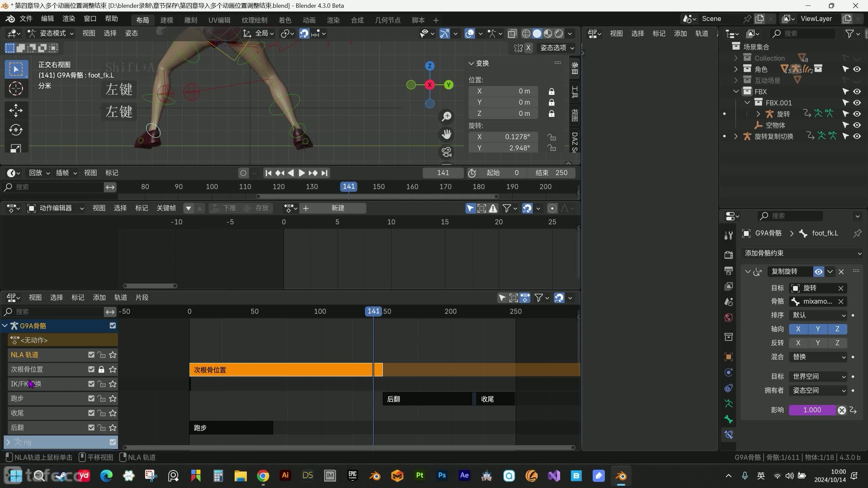Click the pin icon next to foot_fk.L

click(857, 233)
